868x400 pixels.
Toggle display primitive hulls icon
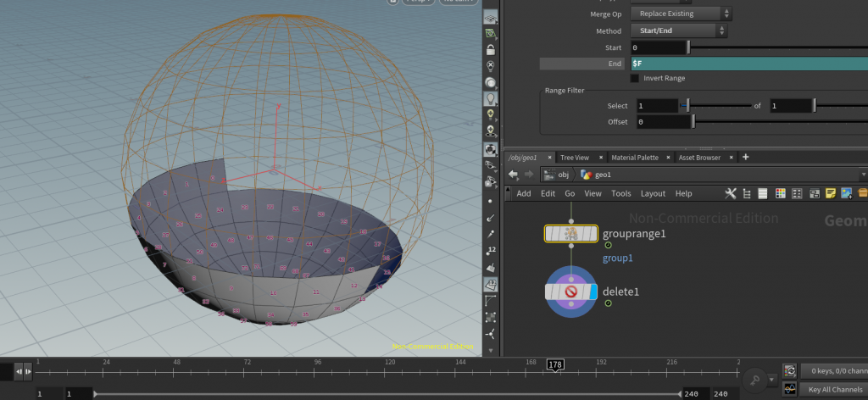(x=491, y=301)
